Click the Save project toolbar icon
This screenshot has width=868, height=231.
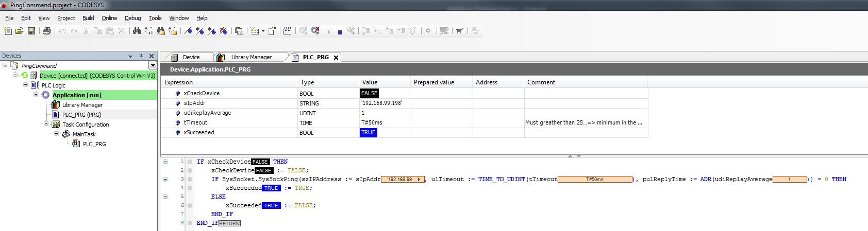point(31,31)
